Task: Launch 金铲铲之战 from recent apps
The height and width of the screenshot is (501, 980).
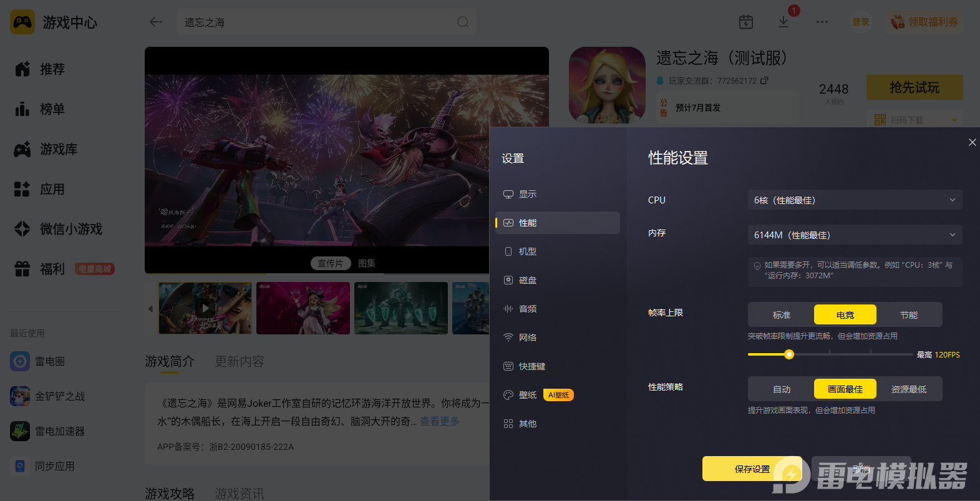Action: pos(20,396)
